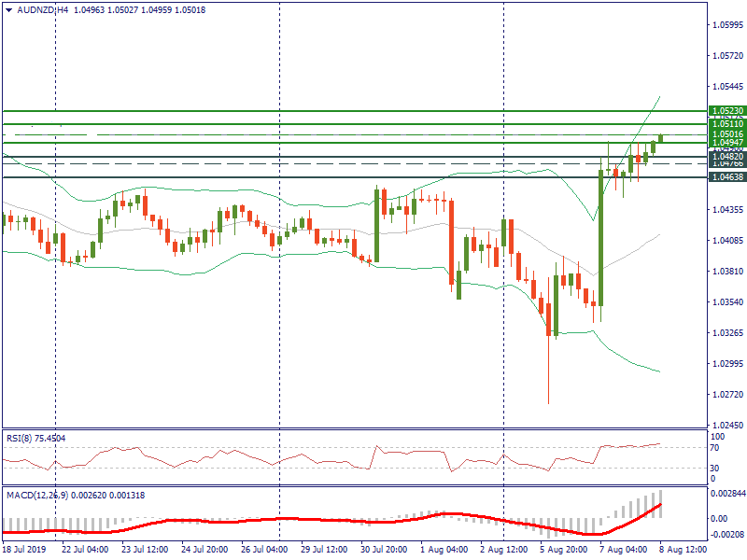Click the dark 1.04820 price label
Image resolution: width=747 pixels, height=560 pixels.
tap(726, 157)
